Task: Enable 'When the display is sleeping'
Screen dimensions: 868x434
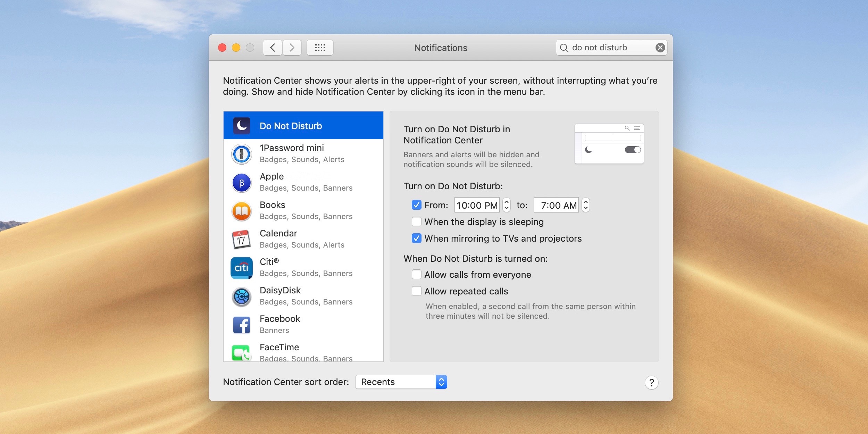Action: pyautogui.click(x=417, y=222)
